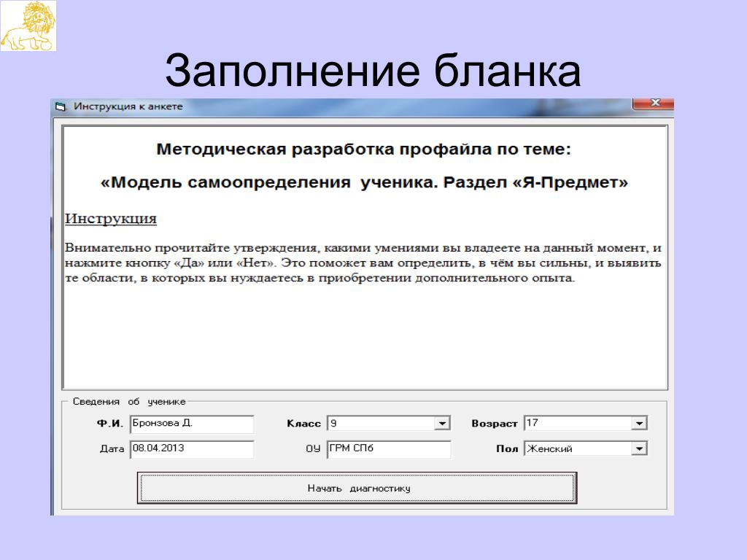This screenshot has height=560, width=747.
Task: Click the slide title Заполнение бланка
Action: (373, 71)
